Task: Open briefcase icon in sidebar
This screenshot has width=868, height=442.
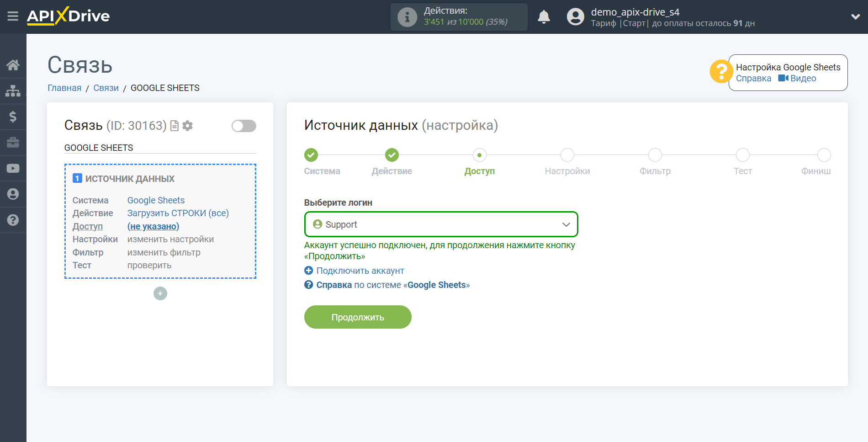Action: 13,143
